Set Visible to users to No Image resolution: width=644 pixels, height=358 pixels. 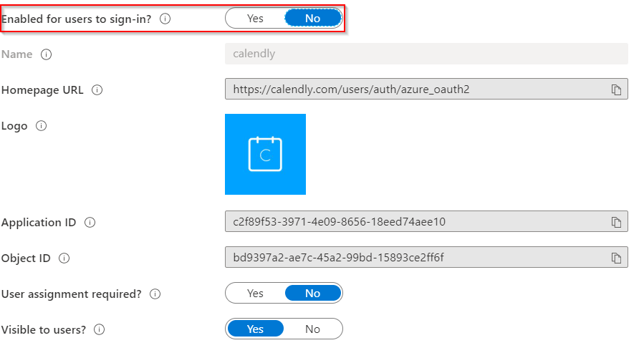pos(312,329)
